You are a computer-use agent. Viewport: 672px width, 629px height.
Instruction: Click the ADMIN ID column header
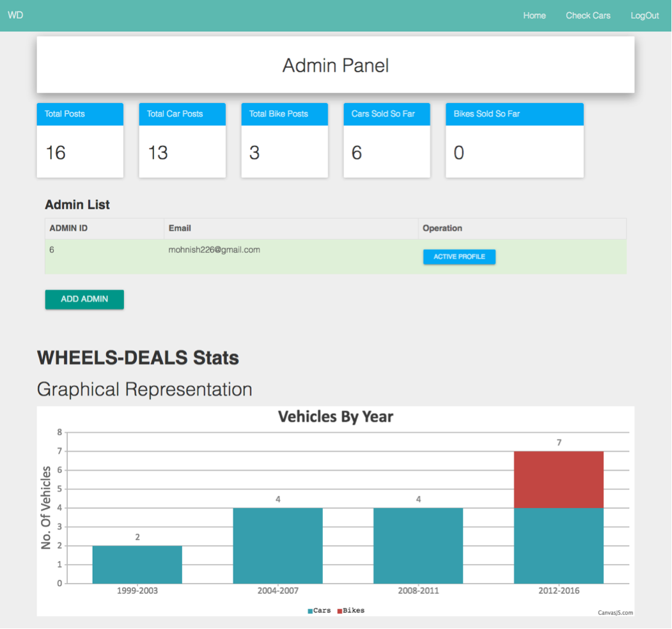tap(68, 228)
